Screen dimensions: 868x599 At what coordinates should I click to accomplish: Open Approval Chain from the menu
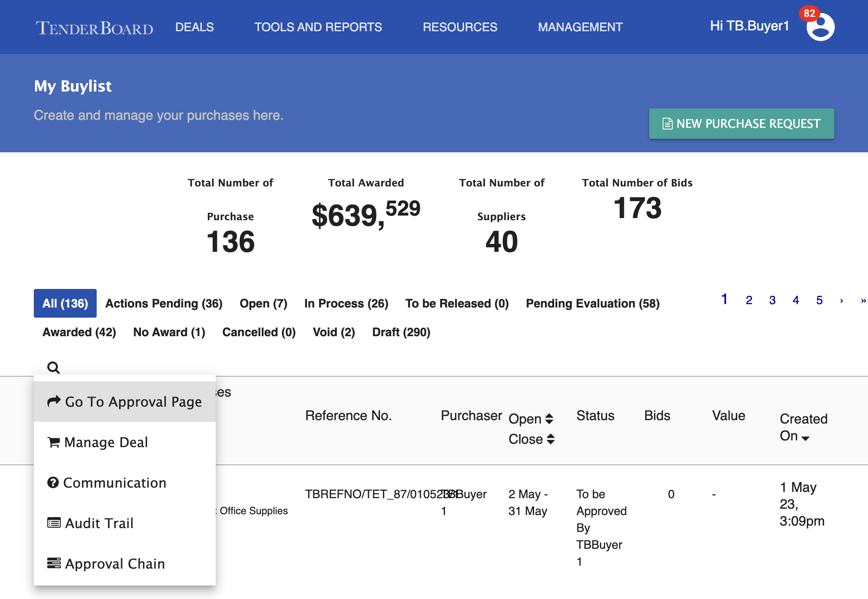[125, 564]
